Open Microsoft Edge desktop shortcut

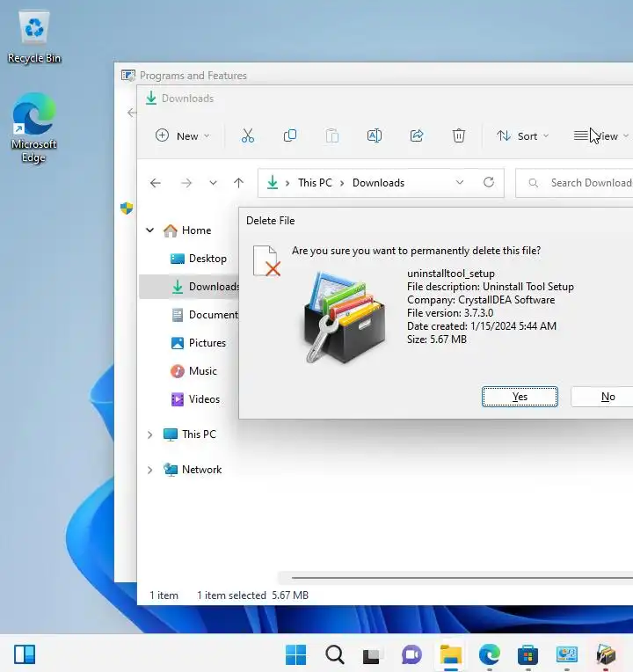tap(33, 128)
